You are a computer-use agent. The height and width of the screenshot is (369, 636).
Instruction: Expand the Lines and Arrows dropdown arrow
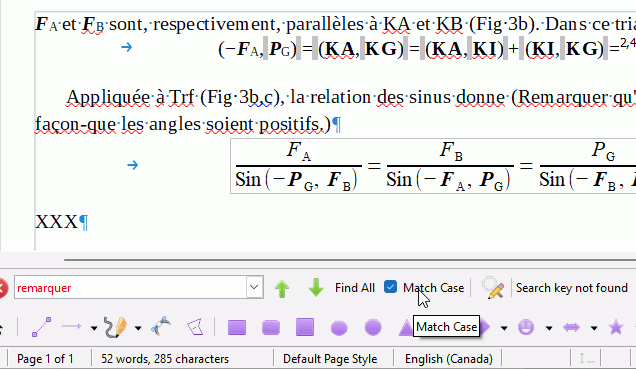point(94,328)
